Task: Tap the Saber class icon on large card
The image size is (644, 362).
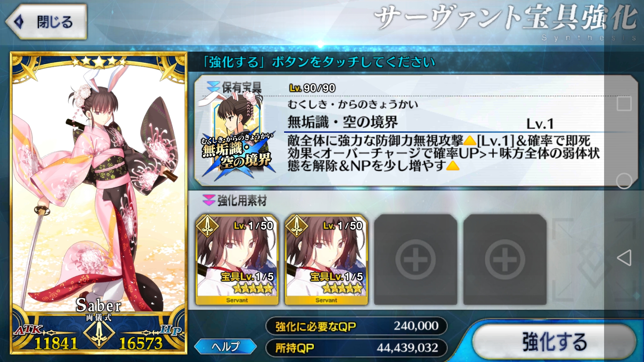Action: (99, 334)
